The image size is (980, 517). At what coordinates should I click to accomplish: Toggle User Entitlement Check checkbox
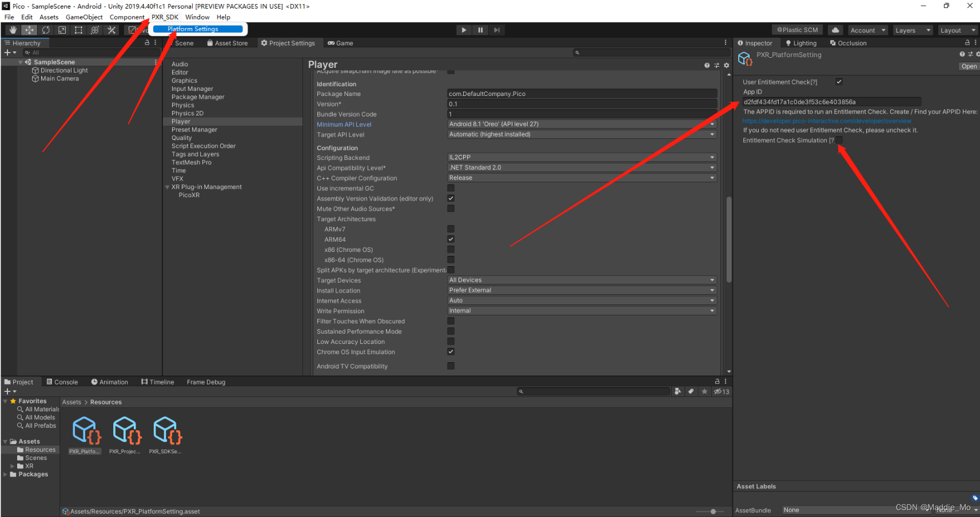click(x=839, y=82)
